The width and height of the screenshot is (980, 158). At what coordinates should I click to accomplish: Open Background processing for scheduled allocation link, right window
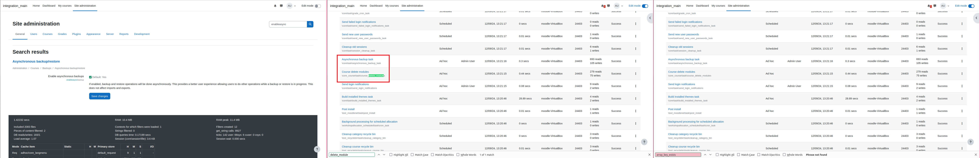696,121
